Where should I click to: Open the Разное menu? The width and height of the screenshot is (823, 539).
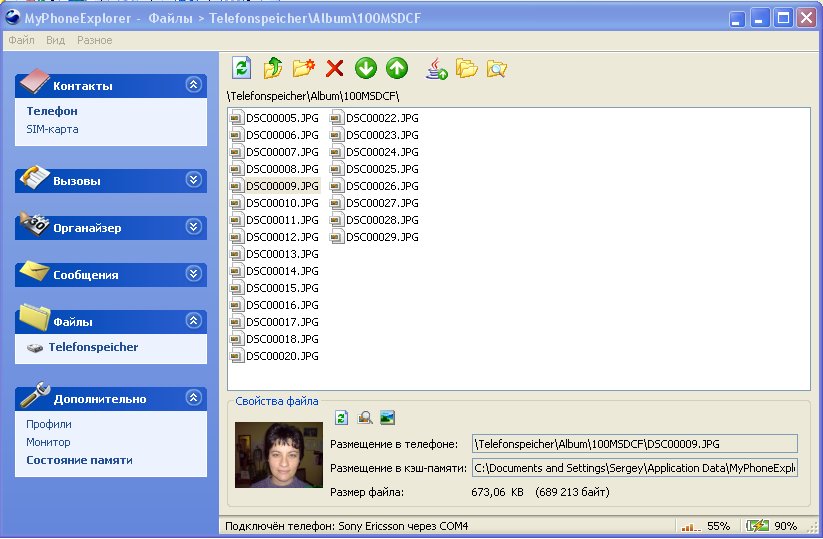click(x=94, y=40)
